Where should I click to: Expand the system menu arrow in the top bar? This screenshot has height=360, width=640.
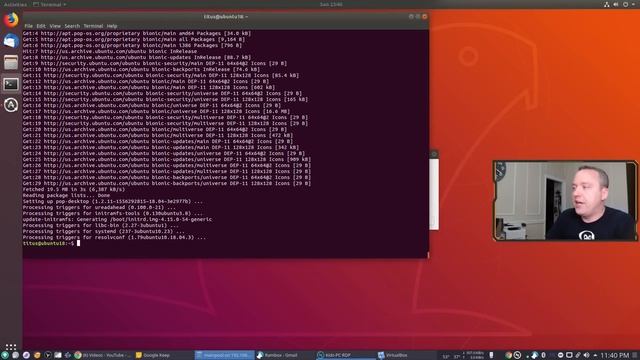click(x=633, y=4)
